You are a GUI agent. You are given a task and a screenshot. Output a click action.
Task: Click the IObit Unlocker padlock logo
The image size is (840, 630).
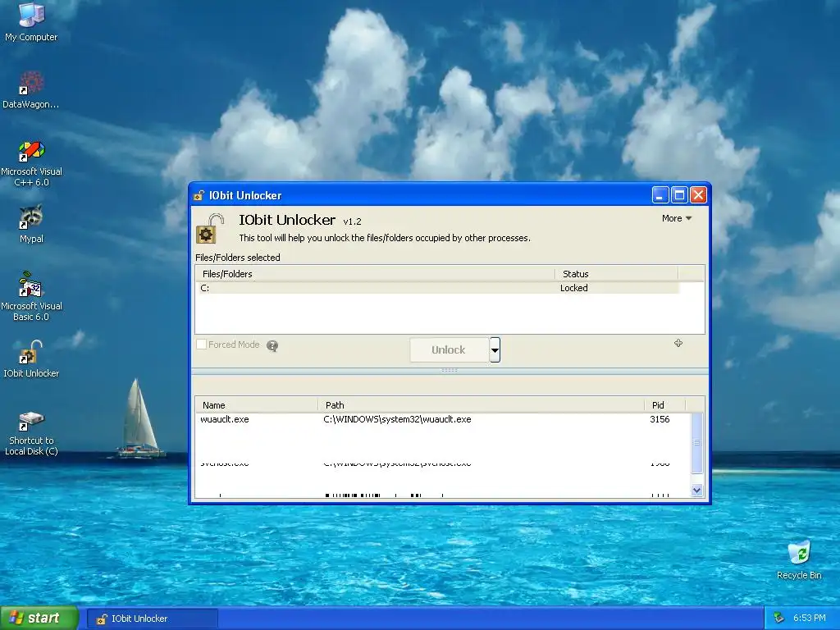pos(209,229)
